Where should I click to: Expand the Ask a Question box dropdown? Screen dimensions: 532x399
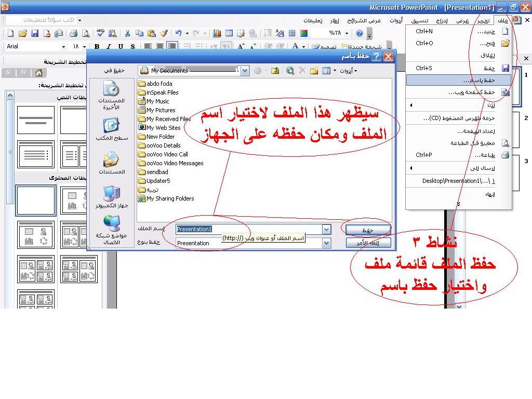tap(79, 20)
